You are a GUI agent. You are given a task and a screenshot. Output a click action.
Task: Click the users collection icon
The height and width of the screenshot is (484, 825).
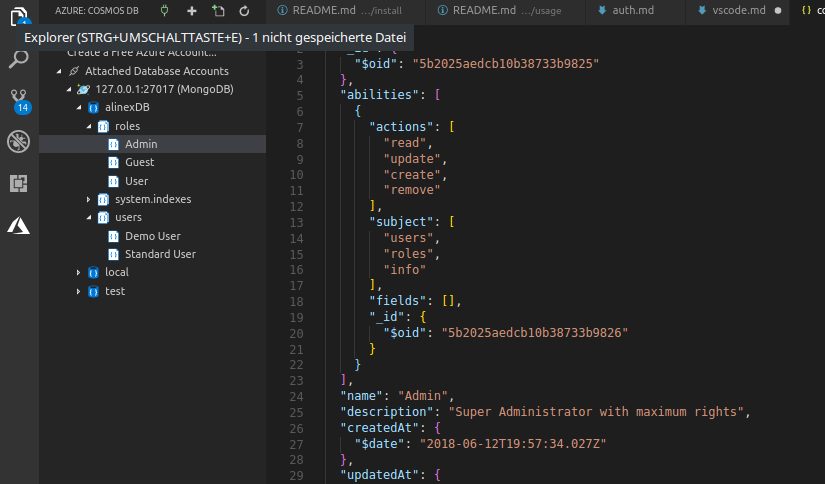103,218
